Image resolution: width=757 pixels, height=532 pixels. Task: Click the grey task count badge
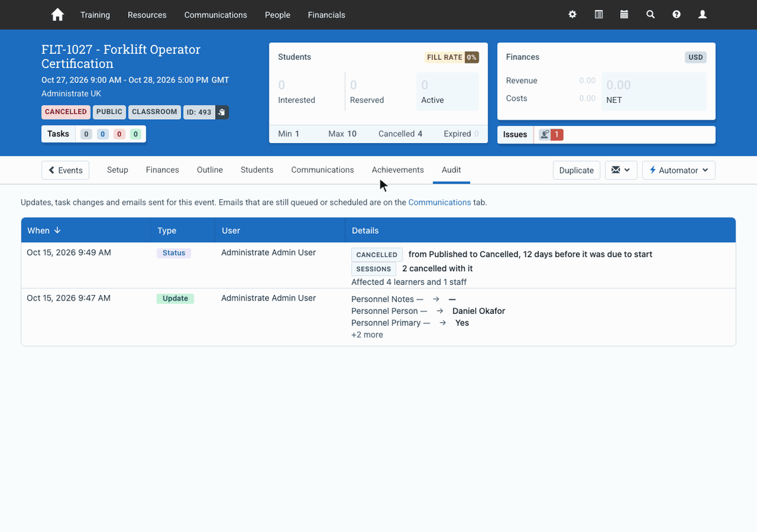pyautogui.click(x=86, y=134)
